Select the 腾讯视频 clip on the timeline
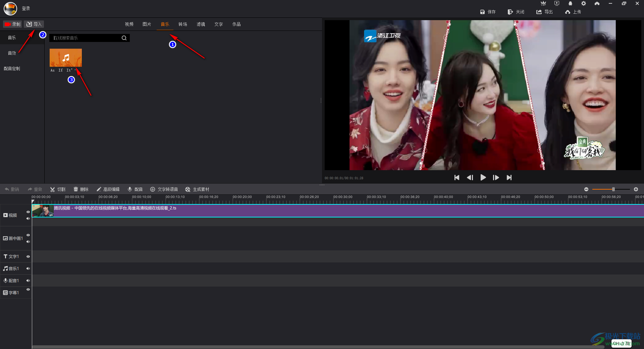 point(338,211)
